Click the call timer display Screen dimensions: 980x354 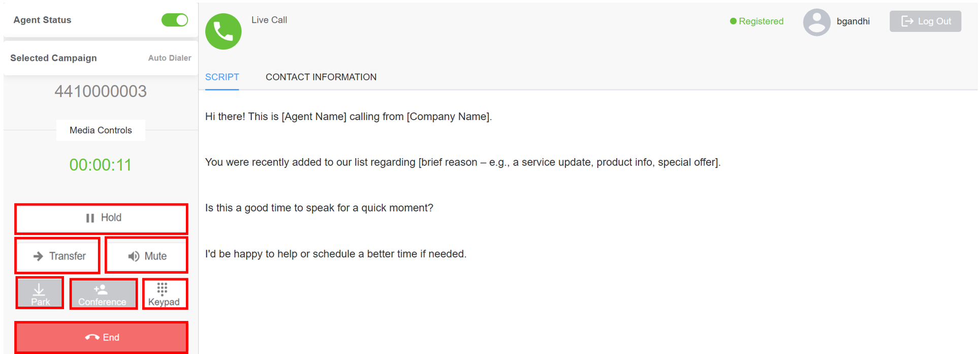pyautogui.click(x=101, y=165)
